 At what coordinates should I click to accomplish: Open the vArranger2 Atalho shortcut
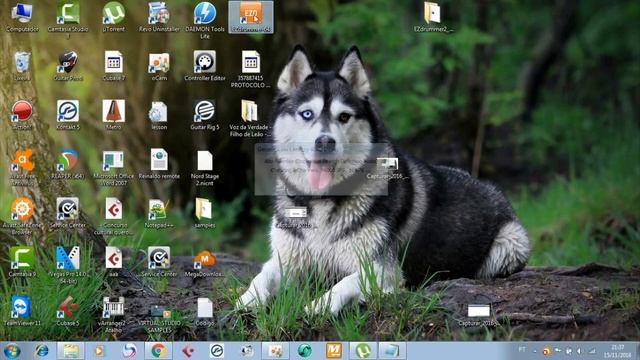tap(113, 314)
